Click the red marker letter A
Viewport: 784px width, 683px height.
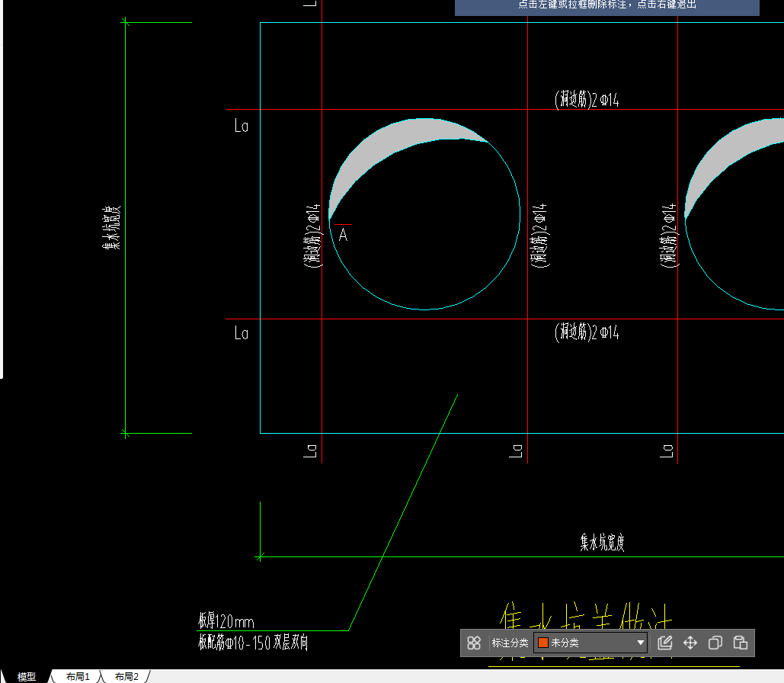click(343, 235)
